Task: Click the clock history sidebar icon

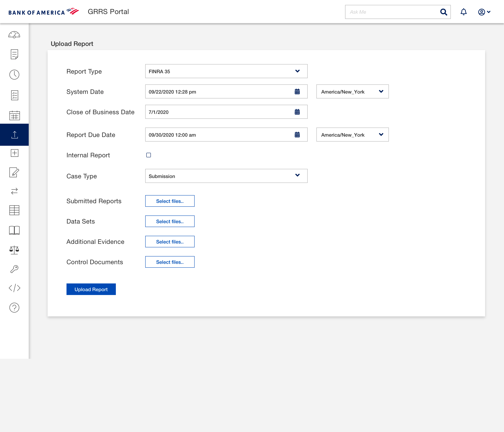Action: (14, 74)
